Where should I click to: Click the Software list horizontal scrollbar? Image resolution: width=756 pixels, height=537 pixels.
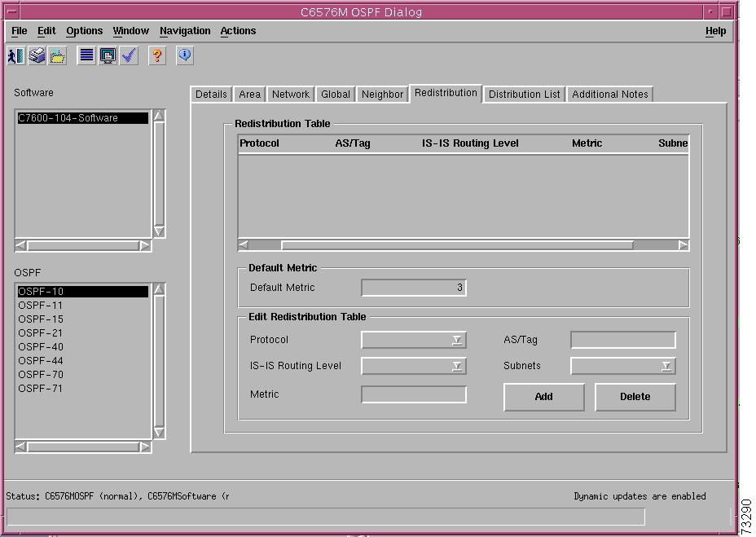pos(83,245)
